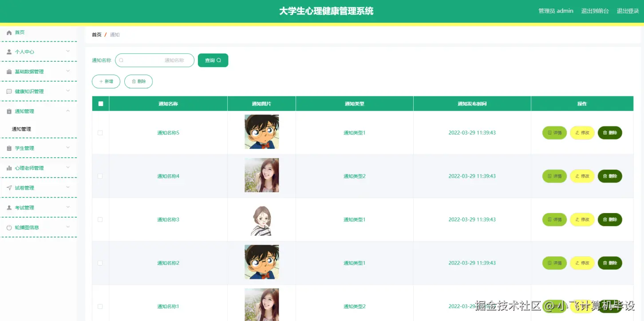644x321 pixels.
Task: Toggle the select-all checkbox in table header
Action: pyautogui.click(x=101, y=104)
